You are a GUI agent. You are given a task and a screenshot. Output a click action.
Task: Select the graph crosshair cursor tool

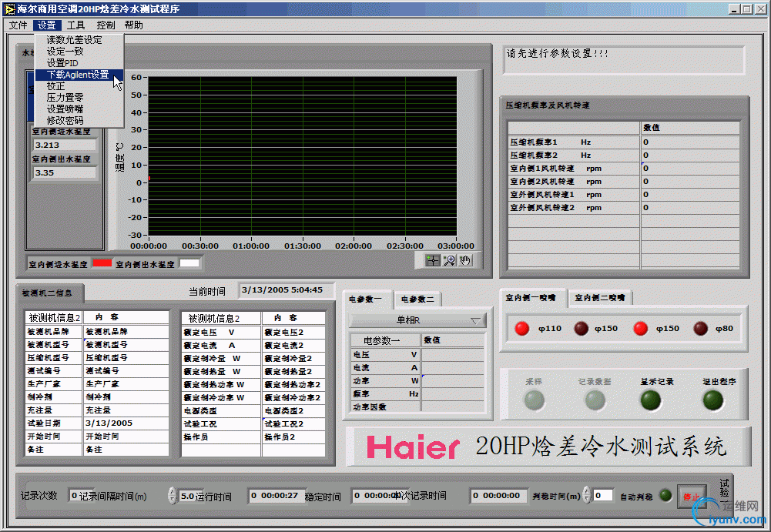click(x=433, y=260)
